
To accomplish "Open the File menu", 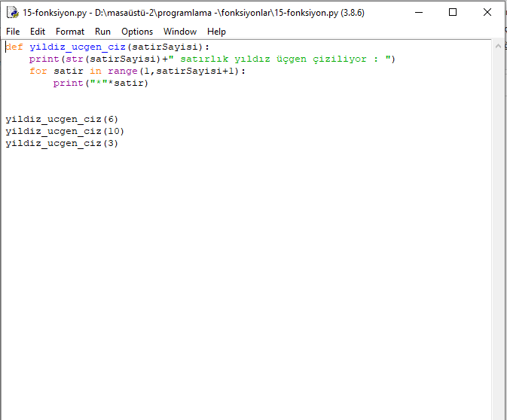I will click(x=13, y=32).
